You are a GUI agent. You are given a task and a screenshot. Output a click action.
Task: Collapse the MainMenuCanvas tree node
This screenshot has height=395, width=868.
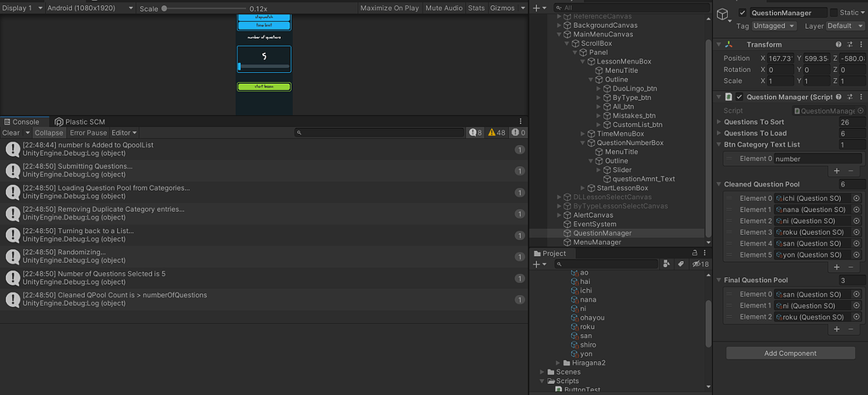click(x=559, y=34)
